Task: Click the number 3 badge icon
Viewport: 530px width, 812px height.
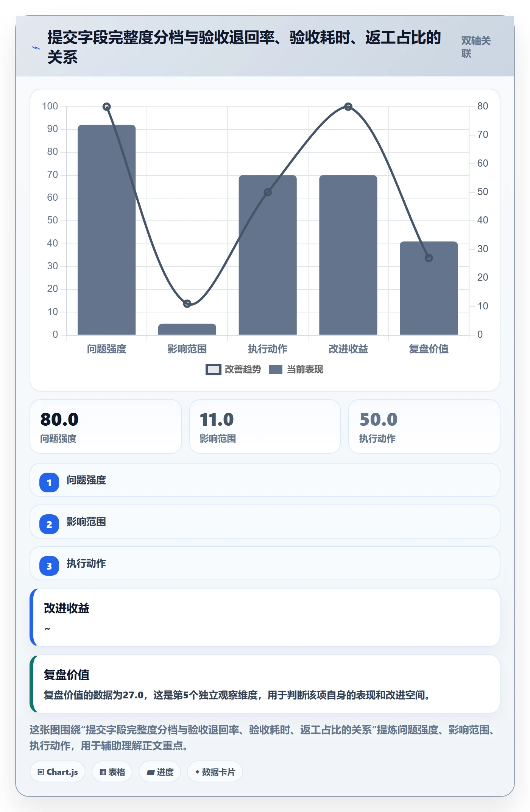Action: 49,566
